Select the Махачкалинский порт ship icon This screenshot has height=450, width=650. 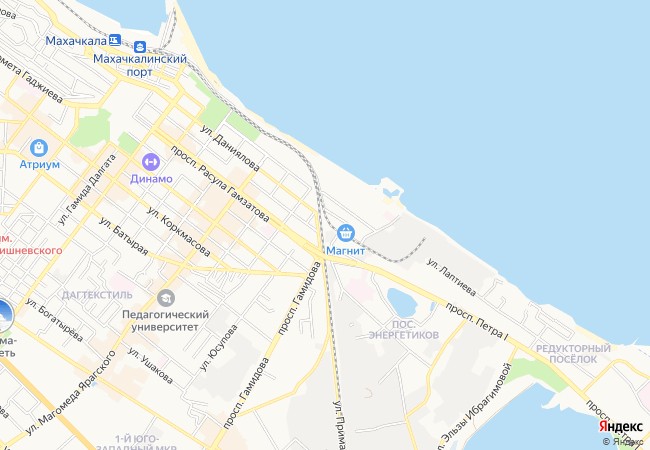[x=140, y=46]
